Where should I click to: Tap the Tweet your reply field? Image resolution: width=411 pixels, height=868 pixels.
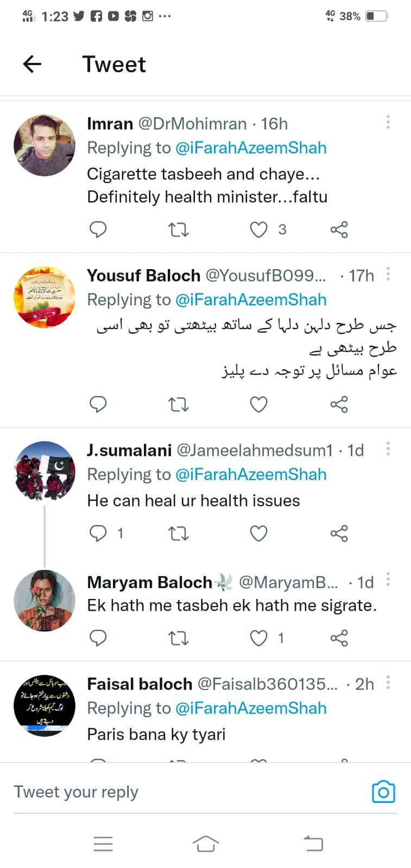coord(76,792)
